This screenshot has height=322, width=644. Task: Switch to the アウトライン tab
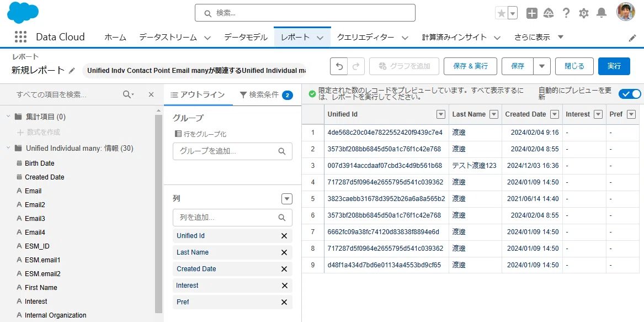tap(198, 95)
